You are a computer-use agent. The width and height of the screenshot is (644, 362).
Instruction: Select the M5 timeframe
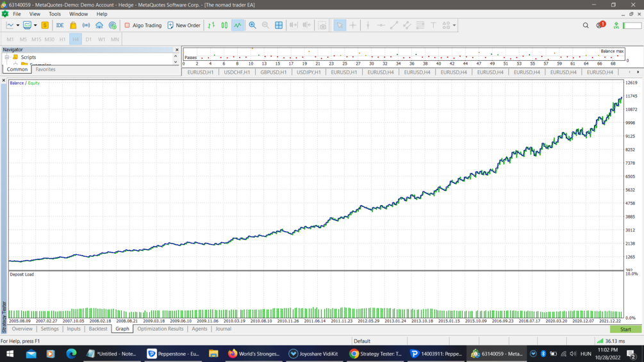(24, 39)
